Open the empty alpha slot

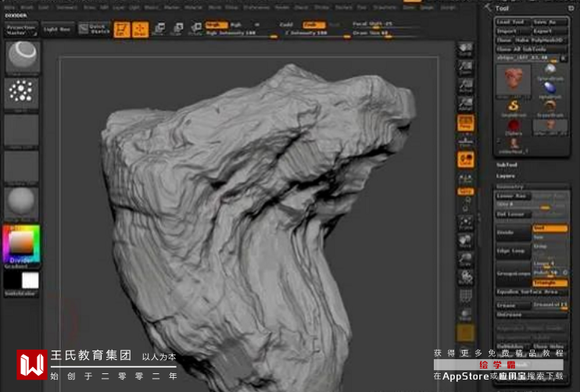[x=21, y=130]
